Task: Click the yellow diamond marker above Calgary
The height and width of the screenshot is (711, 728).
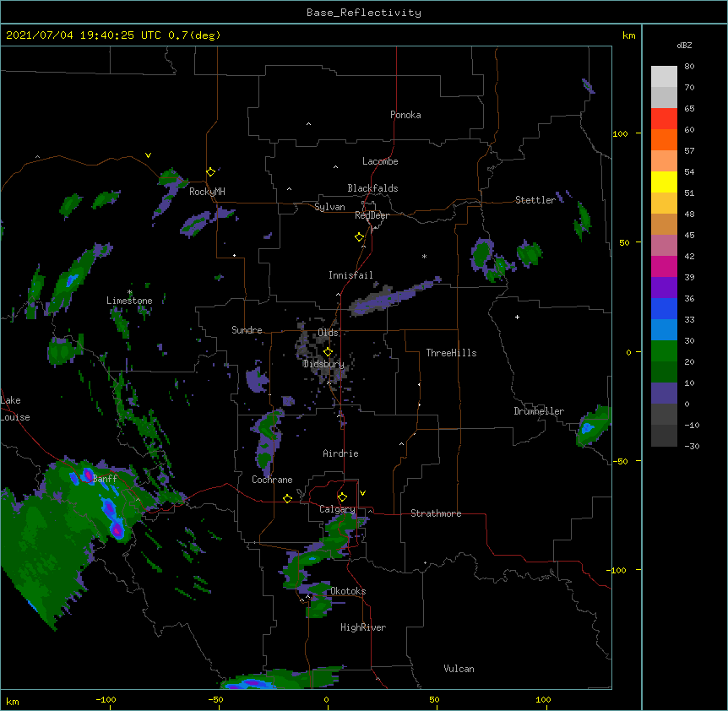Action: [342, 497]
